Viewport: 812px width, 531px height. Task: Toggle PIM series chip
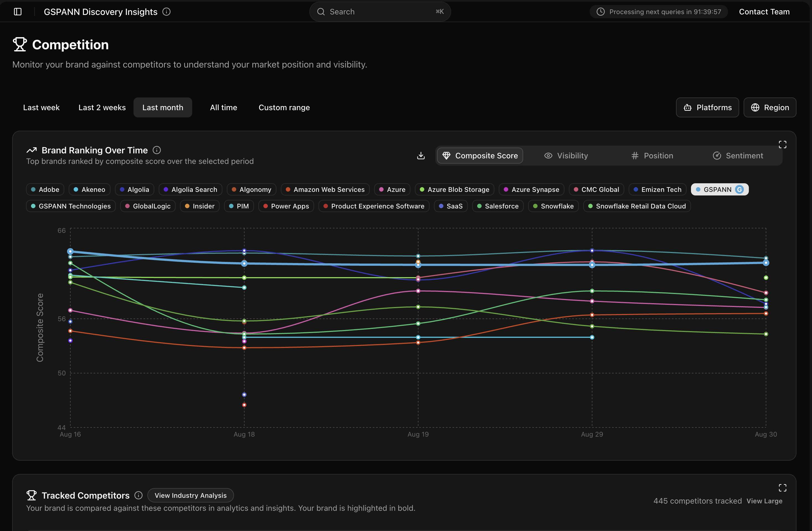tap(239, 206)
